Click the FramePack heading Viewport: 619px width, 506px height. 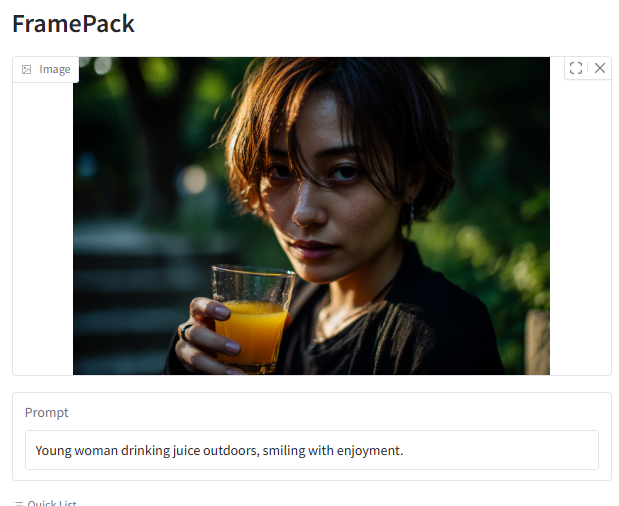[73, 24]
